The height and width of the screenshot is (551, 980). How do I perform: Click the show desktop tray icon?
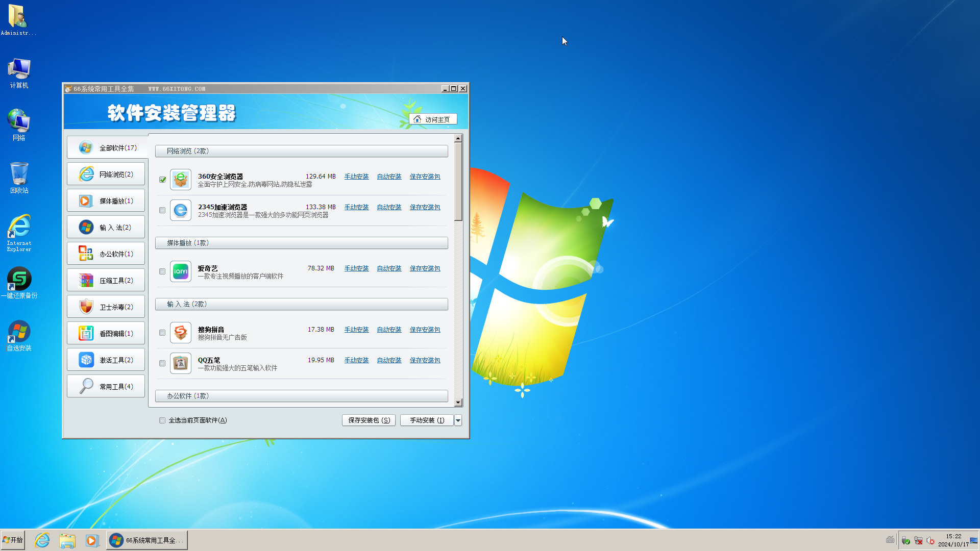pos(974,541)
